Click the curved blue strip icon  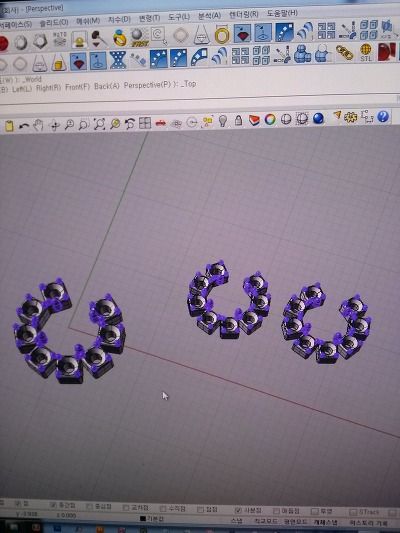[x=199, y=57]
